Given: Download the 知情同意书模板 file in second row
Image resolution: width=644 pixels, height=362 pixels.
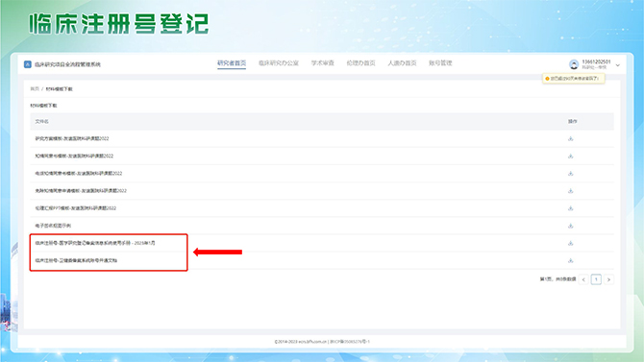Looking at the screenshot, I should coord(571,156).
